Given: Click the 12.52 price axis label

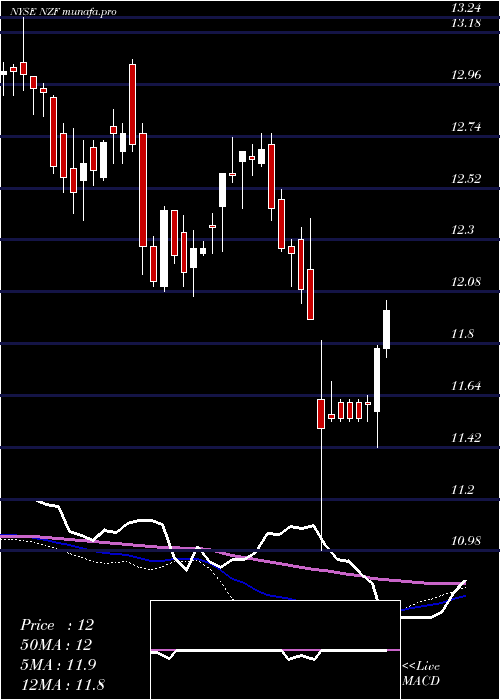Looking at the screenshot, I should [466, 179].
